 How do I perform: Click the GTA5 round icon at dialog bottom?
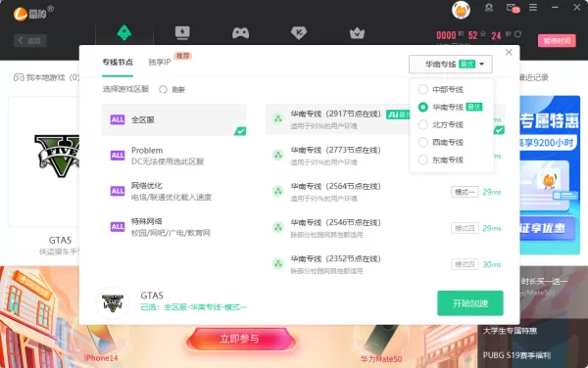coord(113,302)
